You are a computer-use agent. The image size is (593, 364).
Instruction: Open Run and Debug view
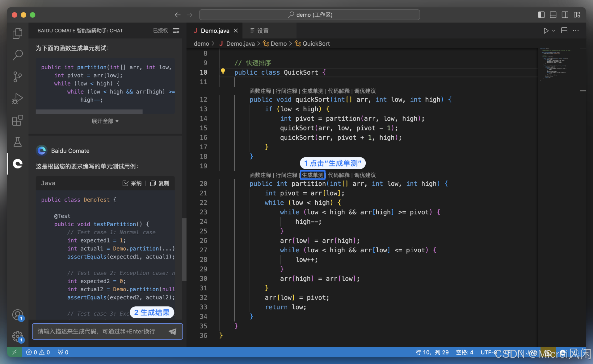[17, 98]
